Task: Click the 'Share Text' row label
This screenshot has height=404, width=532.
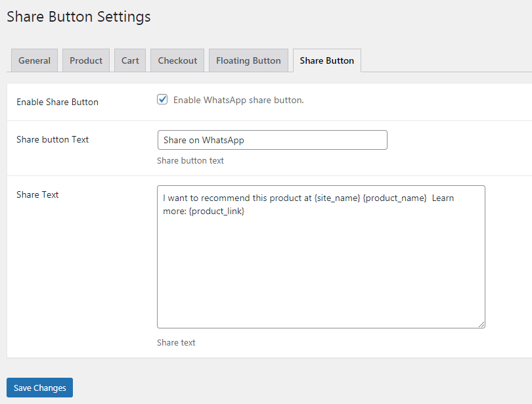Action: (x=37, y=194)
